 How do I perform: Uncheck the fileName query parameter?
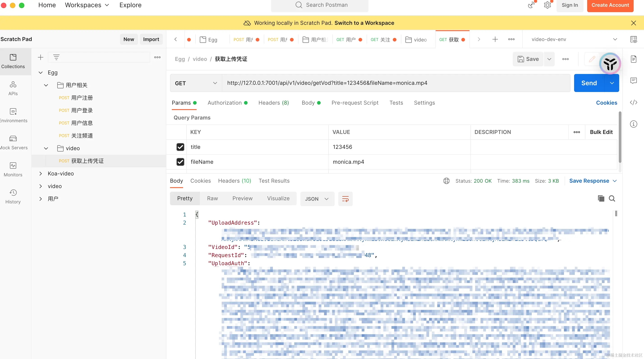pos(180,162)
